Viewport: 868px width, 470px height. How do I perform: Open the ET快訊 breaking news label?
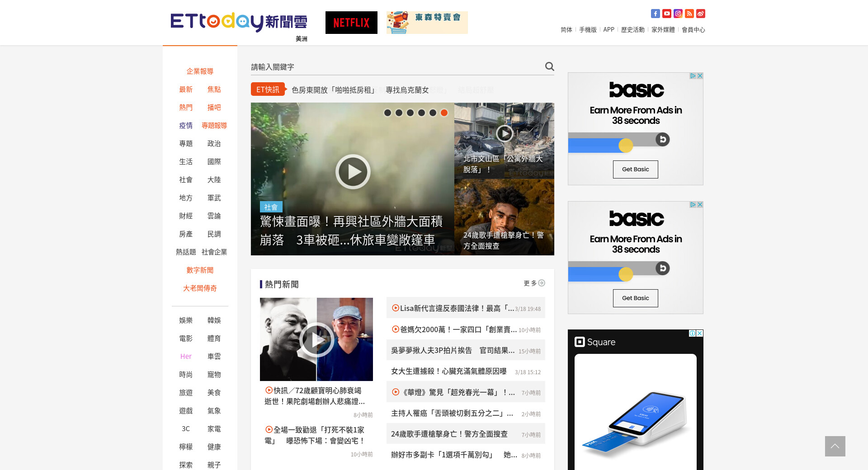(268, 89)
